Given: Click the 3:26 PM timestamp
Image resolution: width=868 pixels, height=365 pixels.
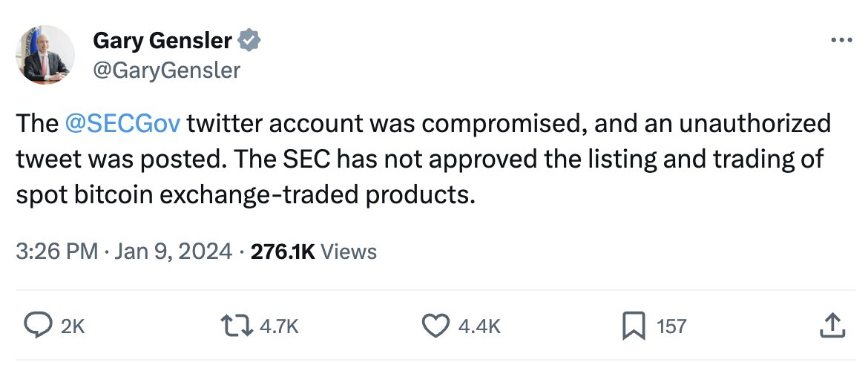Looking at the screenshot, I should (x=56, y=251).
